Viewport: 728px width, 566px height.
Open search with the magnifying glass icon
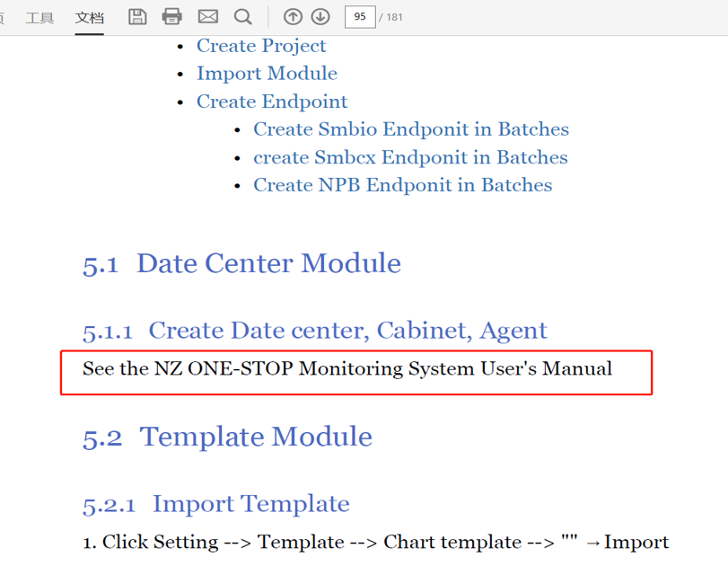click(x=242, y=16)
